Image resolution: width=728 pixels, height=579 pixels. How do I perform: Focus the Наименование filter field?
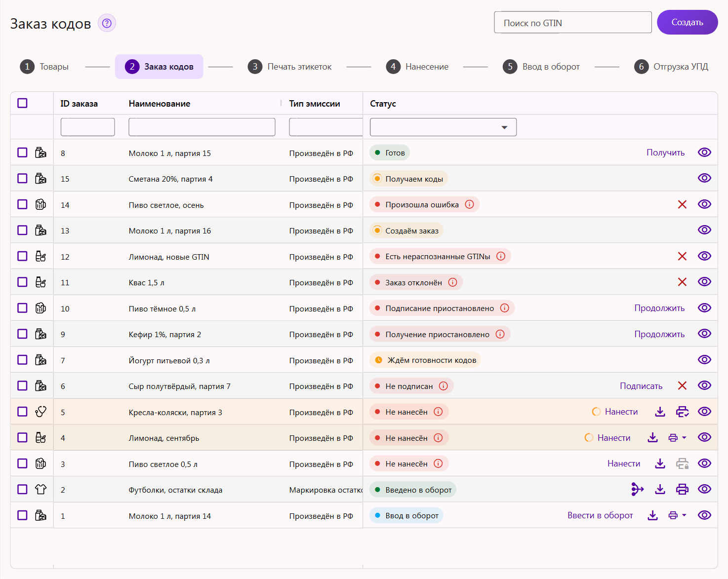(x=202, y=127)
